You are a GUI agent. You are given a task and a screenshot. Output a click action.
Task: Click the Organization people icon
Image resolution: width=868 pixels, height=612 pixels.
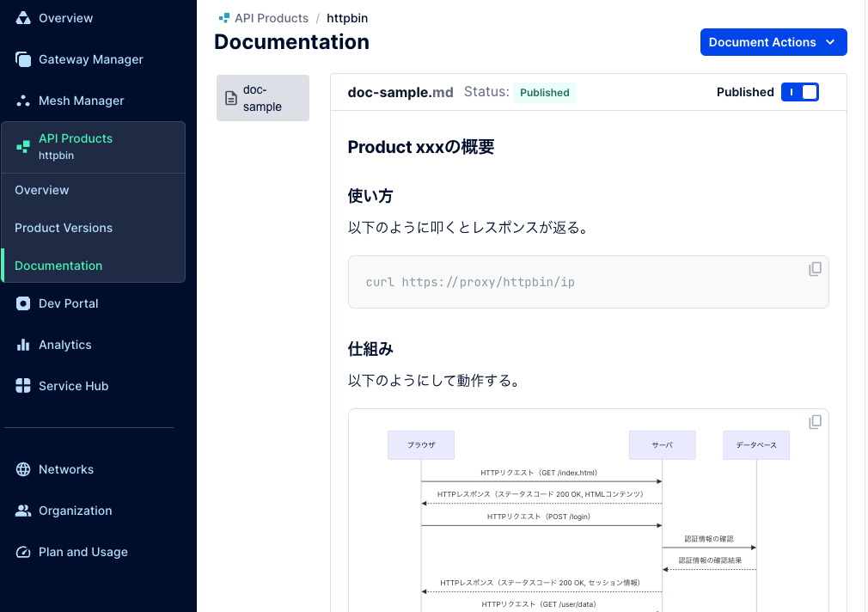(x=22, y=511)
